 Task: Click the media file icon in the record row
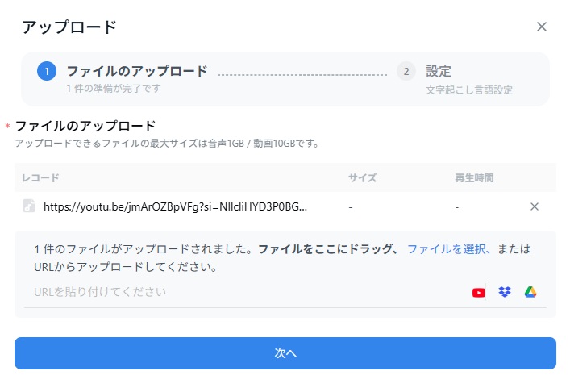pyautogui.click(x=29, y=206)
